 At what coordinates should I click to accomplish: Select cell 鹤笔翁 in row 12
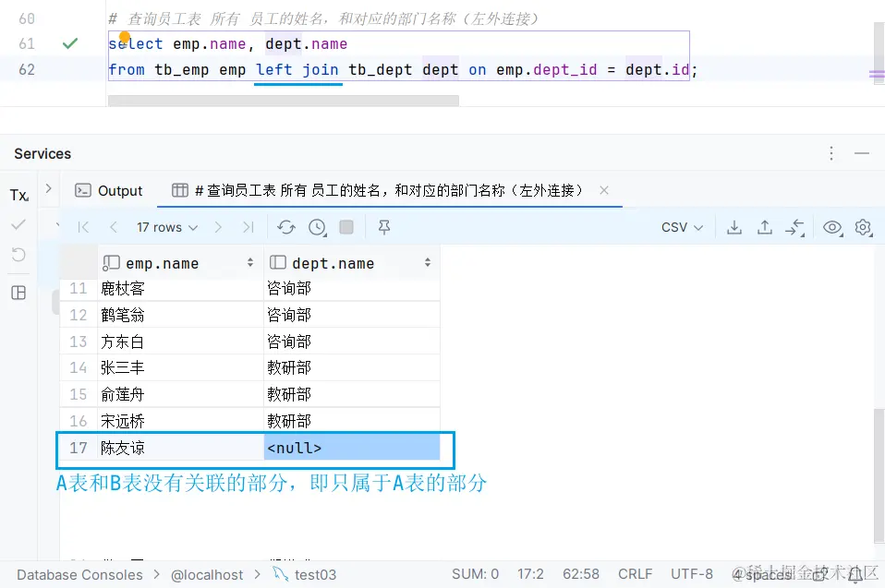[180, 315]
